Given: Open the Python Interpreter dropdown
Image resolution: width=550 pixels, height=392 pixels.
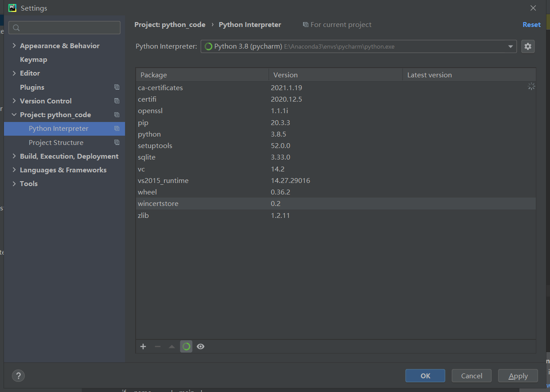Looking at the screenshot, I should pos(359,46).
